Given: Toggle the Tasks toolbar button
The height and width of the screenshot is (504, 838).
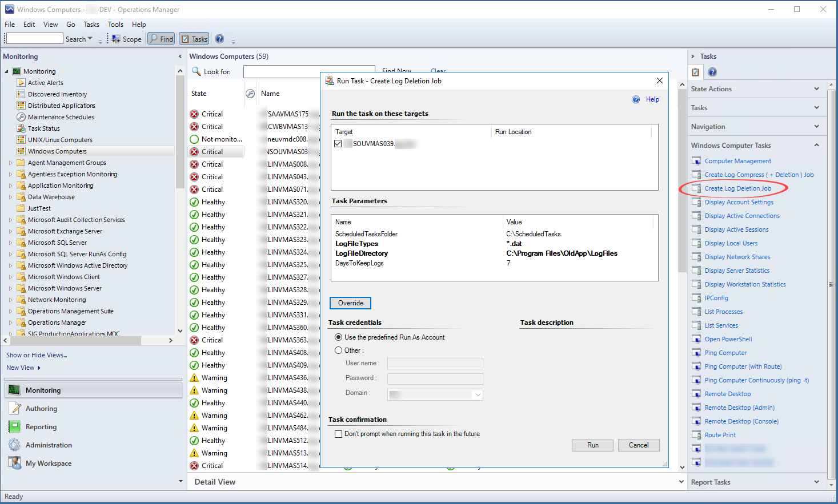Looking at the screenshot, I should pos(194,39).
